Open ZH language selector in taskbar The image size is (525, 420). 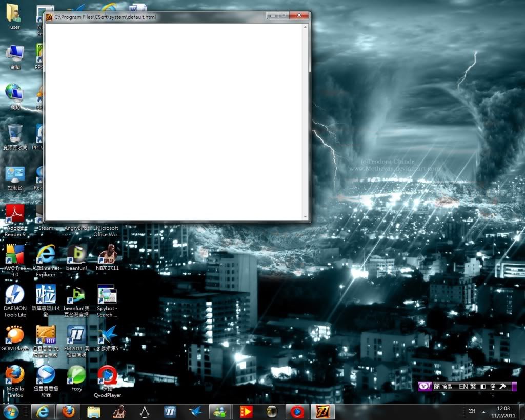pos(471,411)
